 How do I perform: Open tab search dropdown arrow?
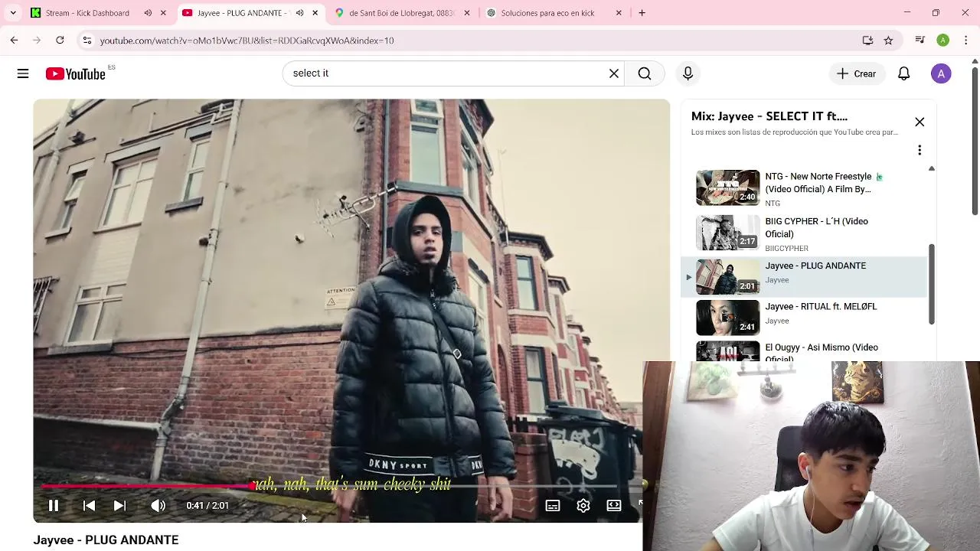click(x=13, y=13)
